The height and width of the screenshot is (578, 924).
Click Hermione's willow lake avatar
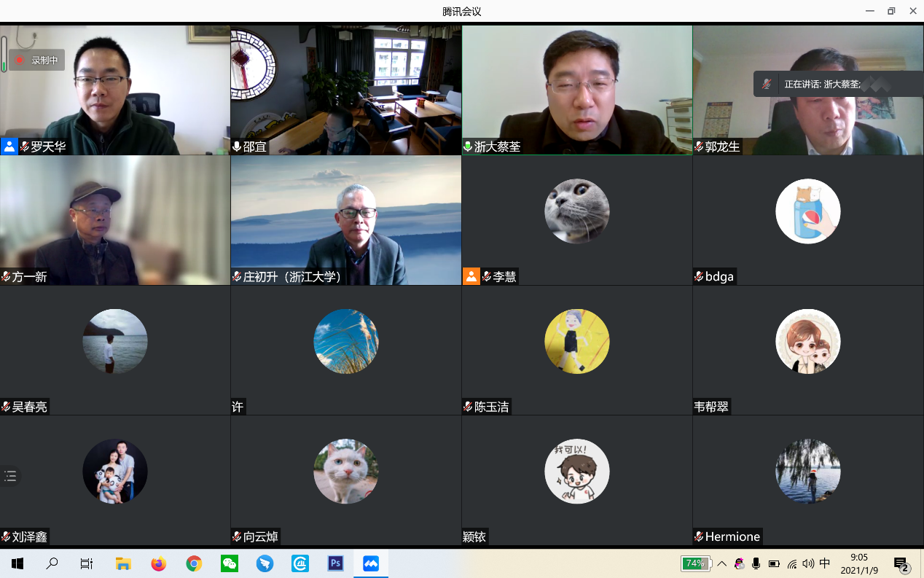tap(808, 472)
